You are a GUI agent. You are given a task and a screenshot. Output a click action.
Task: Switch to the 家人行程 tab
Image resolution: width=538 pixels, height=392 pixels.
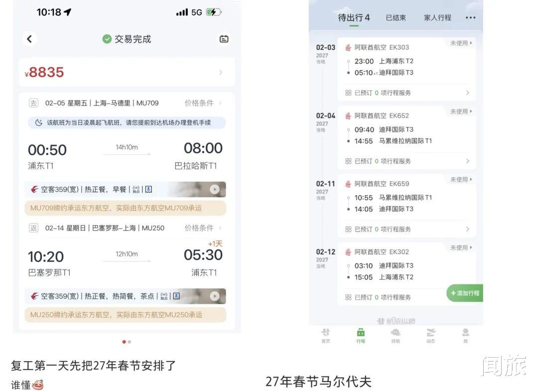[437, 18]
